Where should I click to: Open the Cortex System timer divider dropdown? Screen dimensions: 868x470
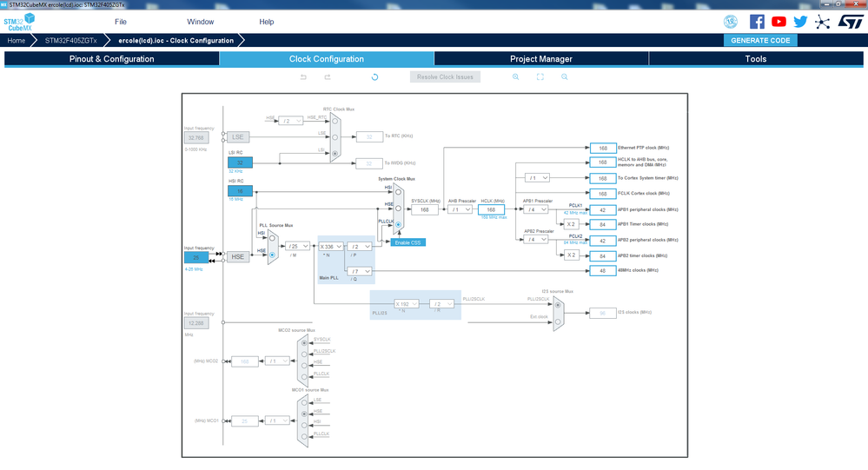[537, 178]
